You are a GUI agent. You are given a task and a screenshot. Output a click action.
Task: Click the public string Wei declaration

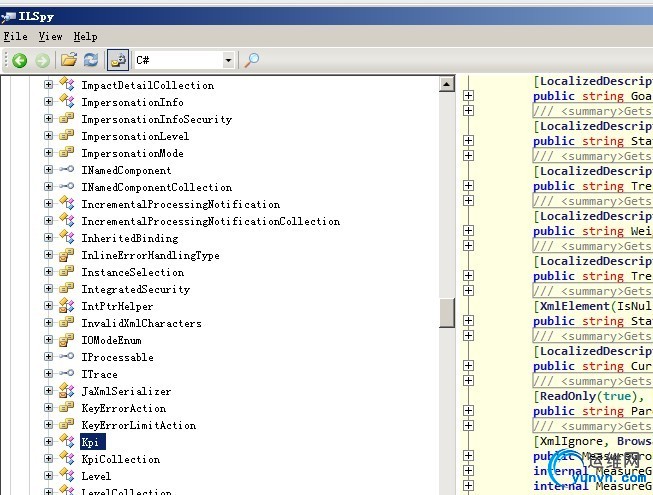click(x=593, y=231)
